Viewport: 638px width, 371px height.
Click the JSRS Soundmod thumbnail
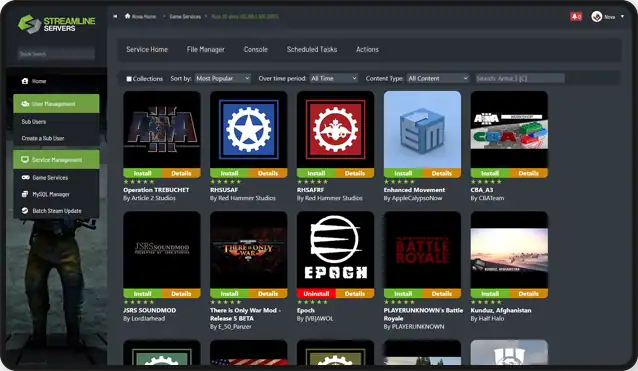click(x=162, y=250)
